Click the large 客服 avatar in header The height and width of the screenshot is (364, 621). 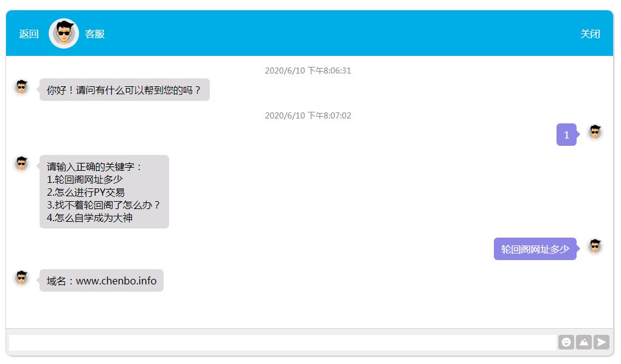pos(64,33)
